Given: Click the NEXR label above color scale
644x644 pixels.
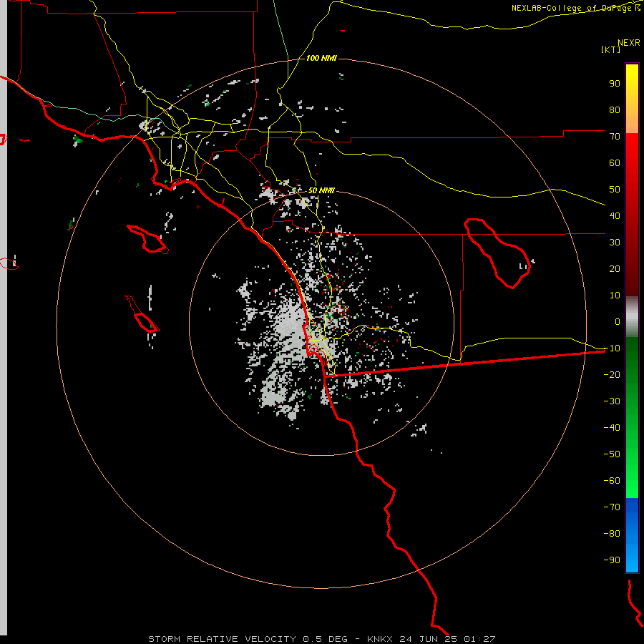Looking at the screenshot, I should (x=629, y=43).
